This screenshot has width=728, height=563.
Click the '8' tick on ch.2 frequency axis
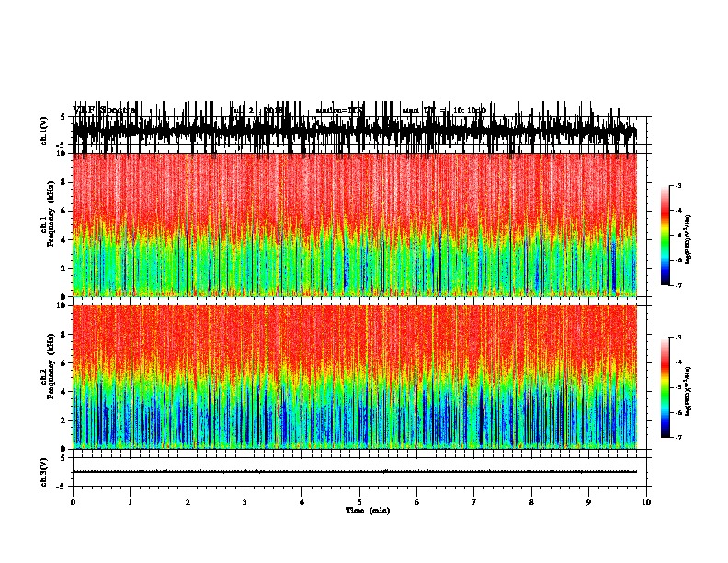tap(64, 334)
